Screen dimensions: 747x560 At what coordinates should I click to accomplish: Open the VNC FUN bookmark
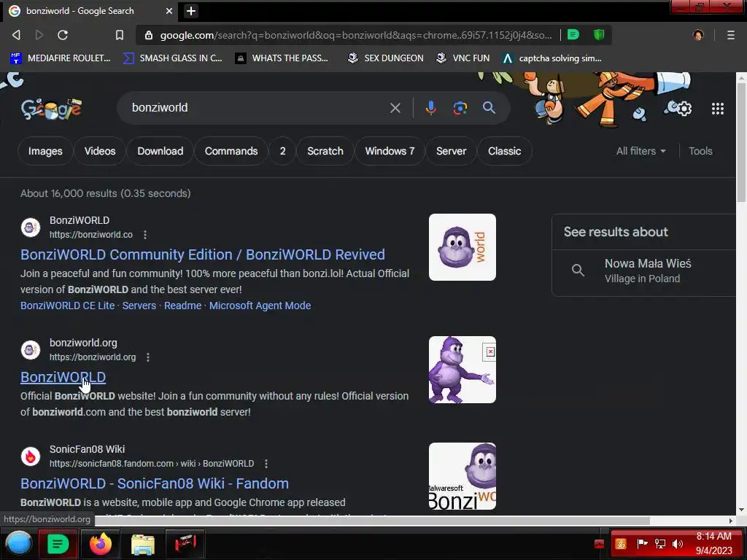click(463, 58)
